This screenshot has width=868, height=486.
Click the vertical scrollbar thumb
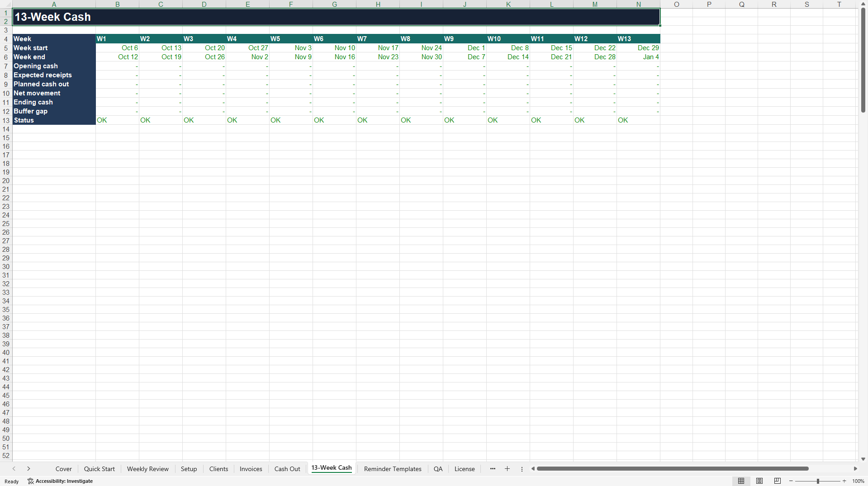coord(863,60)
